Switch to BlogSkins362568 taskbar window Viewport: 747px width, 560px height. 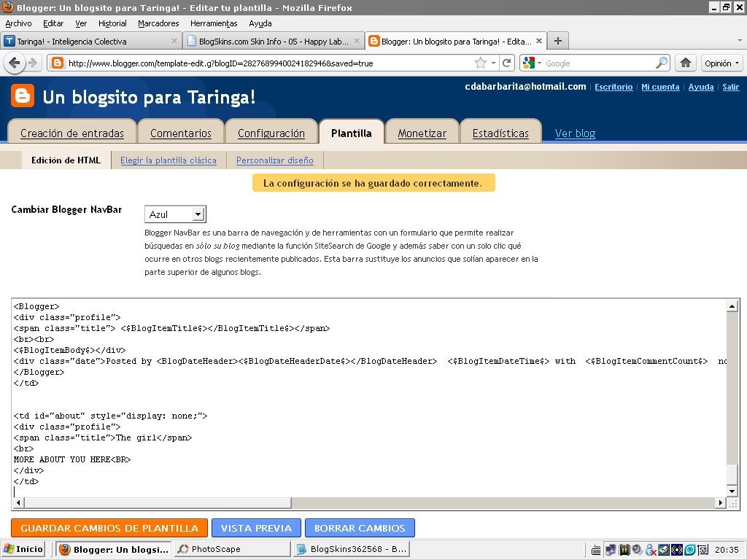352,549
